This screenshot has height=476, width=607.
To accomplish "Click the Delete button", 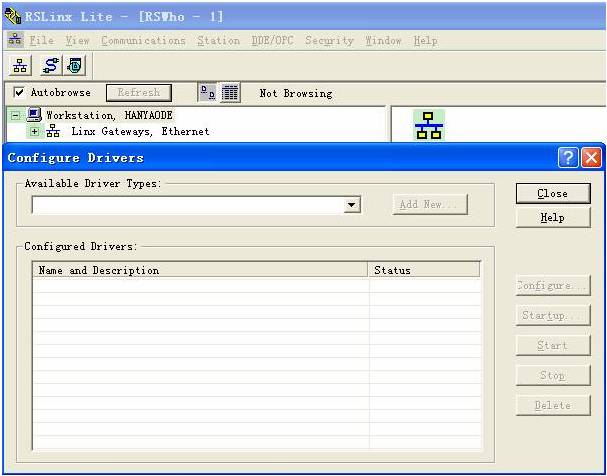I will [x=553, y=406].
